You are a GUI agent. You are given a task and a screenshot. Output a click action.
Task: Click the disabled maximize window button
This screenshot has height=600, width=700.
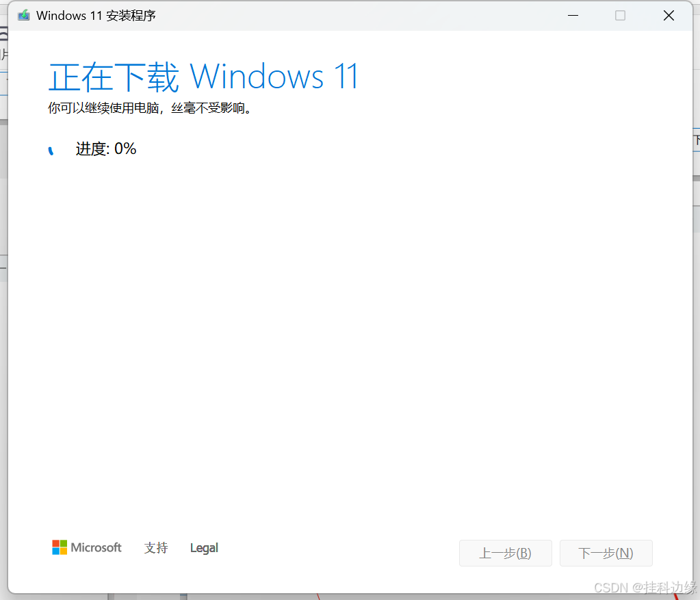(x=620, y=16)
